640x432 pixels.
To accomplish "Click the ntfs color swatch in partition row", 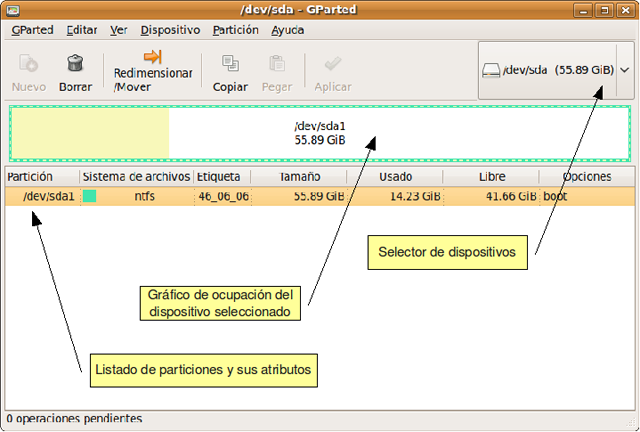I will click(89, 196).
